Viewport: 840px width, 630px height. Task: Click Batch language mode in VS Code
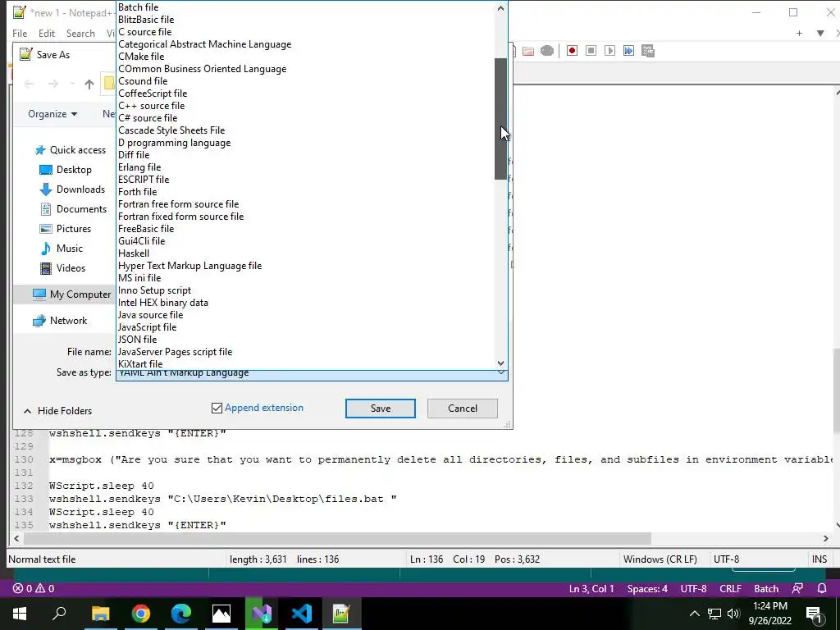click(766, 588)
